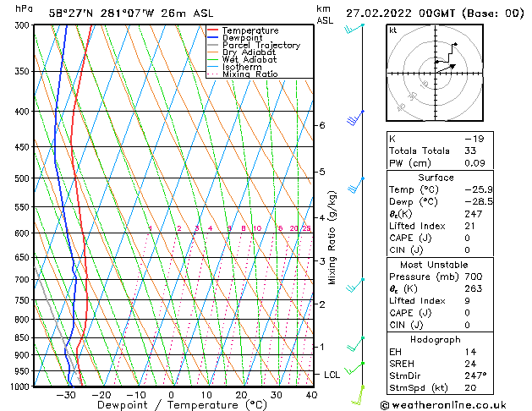Click the Dry Adiabat legend entry
This screenshot has height=411, width=532.
241,52
